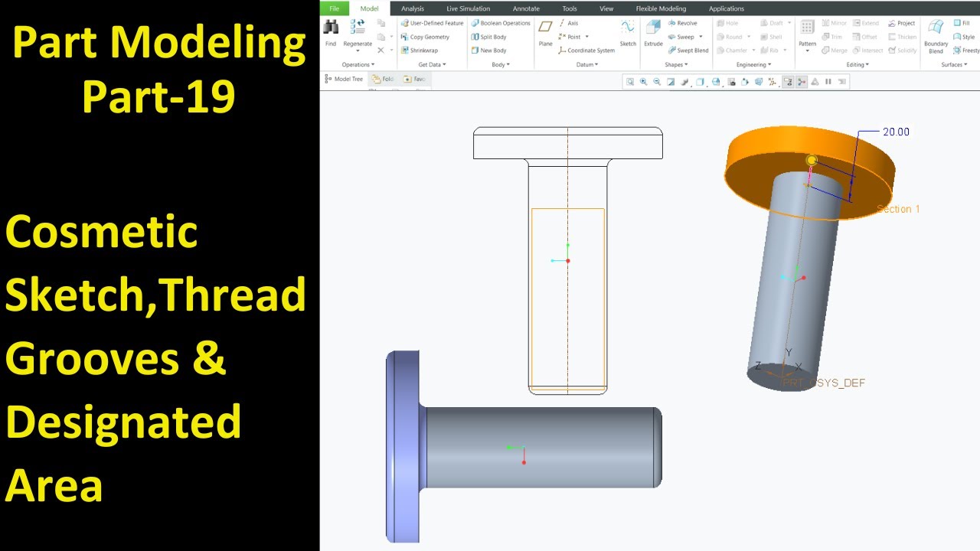The height and width of the screenshot is (551, 980).
Task: Toggle the pause simulation button
Action: click(x=828, y=82)
